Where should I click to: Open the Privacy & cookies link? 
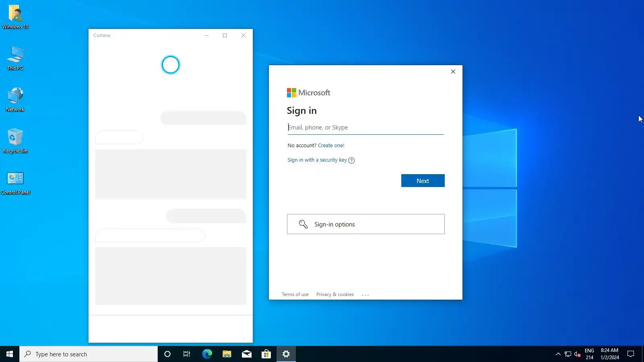pos(335,294)
